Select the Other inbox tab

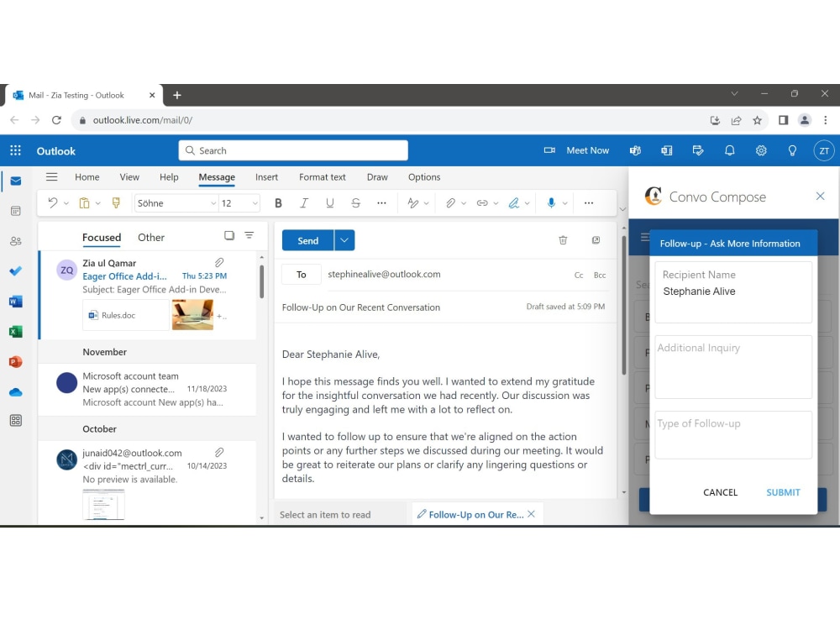point(150,238)
